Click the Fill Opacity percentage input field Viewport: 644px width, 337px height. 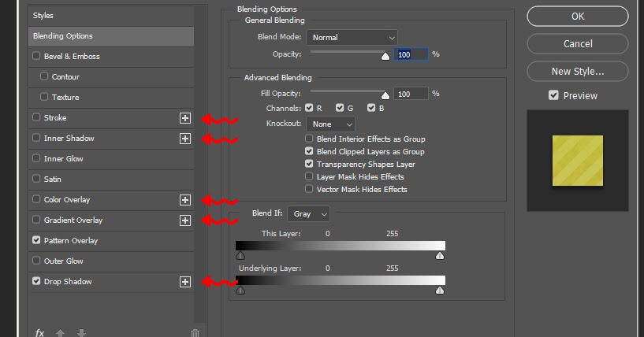pos(411,94)
